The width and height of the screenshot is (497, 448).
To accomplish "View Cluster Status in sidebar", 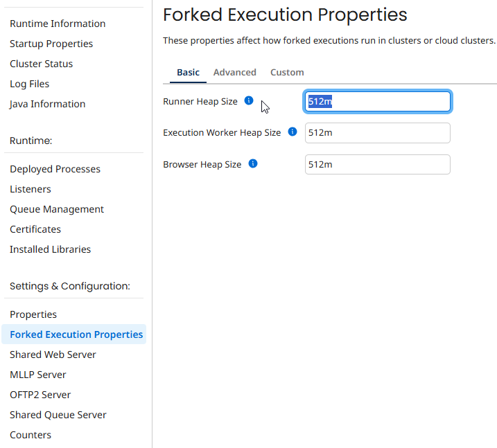I will pos(41,64).
